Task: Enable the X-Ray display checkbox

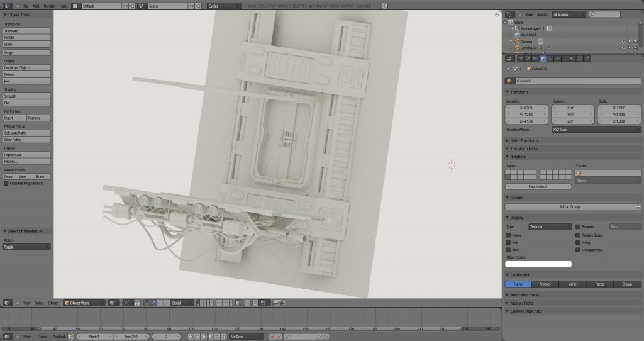Action: pyautogui.click(x=578, y=242)
